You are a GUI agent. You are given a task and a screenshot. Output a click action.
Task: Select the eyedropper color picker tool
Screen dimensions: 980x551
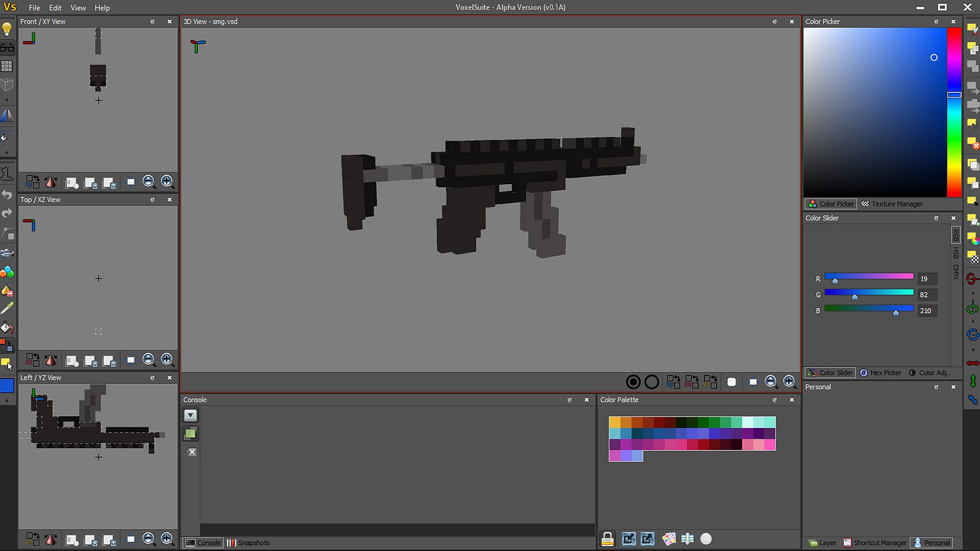(x=7, y=309)
